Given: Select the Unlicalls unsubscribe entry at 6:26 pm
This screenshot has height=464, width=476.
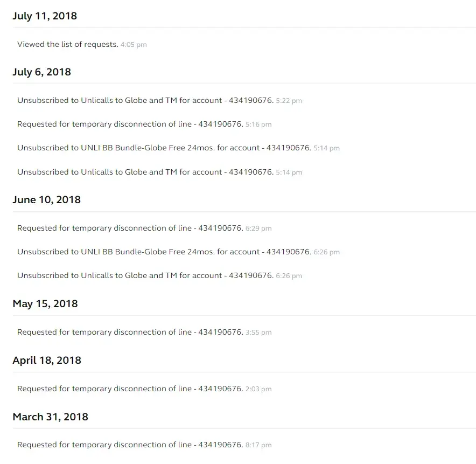Looking at the screenshot, I should 145,275.
